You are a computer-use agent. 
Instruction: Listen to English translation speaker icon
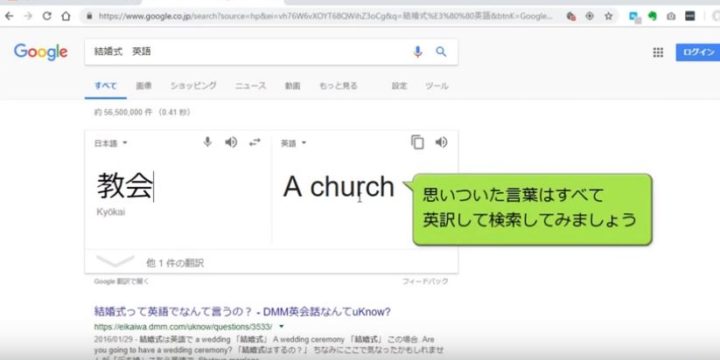point(441,142)
